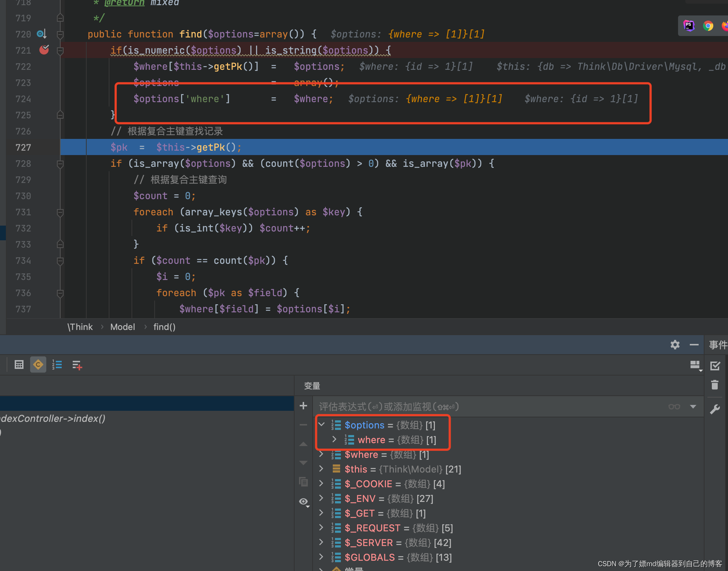This screenshot has width=728, height=571.
Task: Open debug panel settings gear
Action: tap(675, 345)
